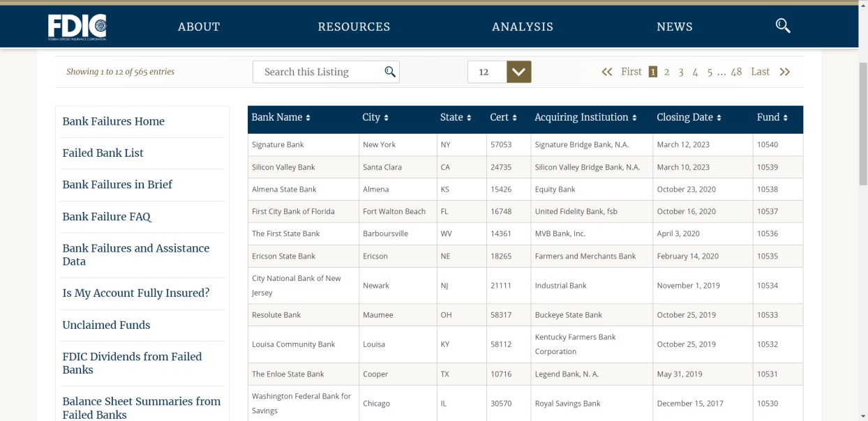868x421 pixels.
Task: Open the Resources menu
Action: 354,26
